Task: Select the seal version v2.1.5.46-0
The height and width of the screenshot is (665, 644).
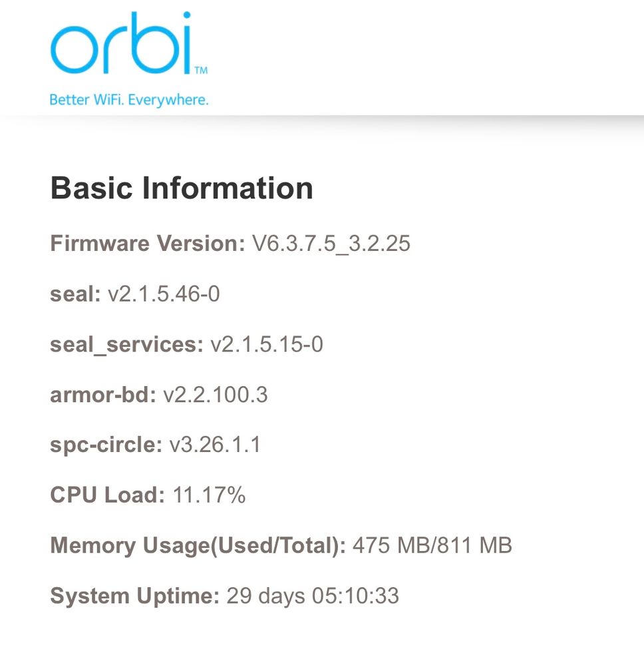Action: [x=163, y=294]
